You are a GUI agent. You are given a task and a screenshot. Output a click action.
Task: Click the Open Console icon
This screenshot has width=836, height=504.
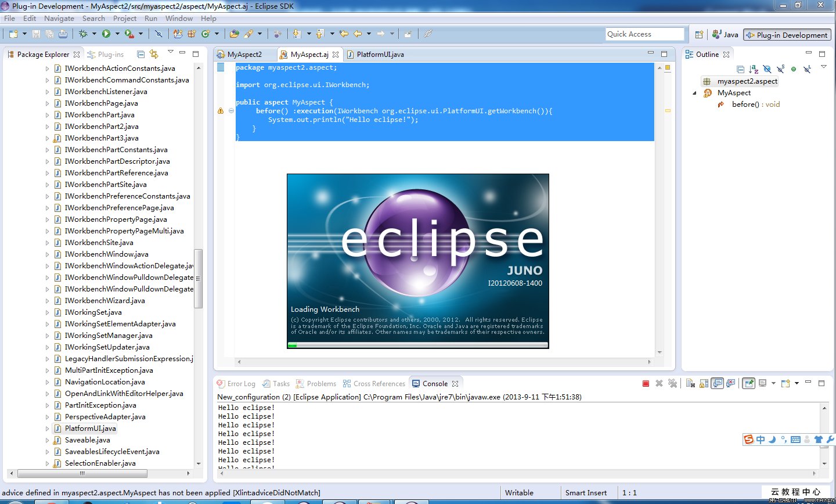pos(785,383)
